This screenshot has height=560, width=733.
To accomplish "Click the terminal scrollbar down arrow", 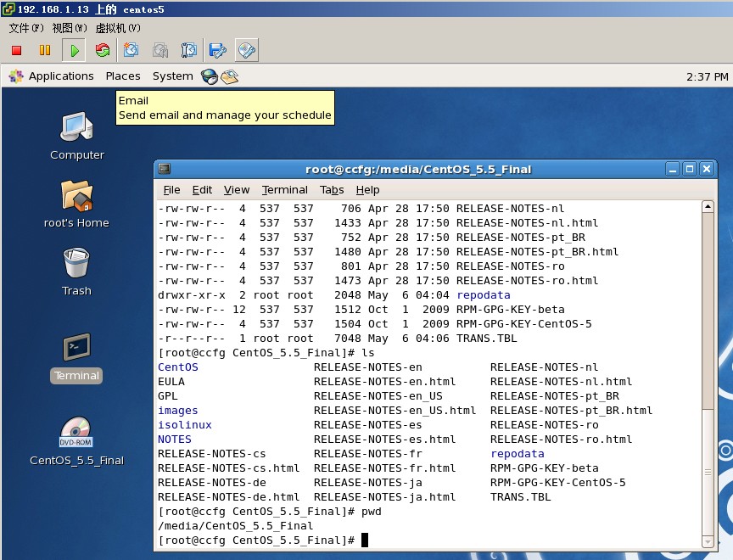I will tap(708, 542).
